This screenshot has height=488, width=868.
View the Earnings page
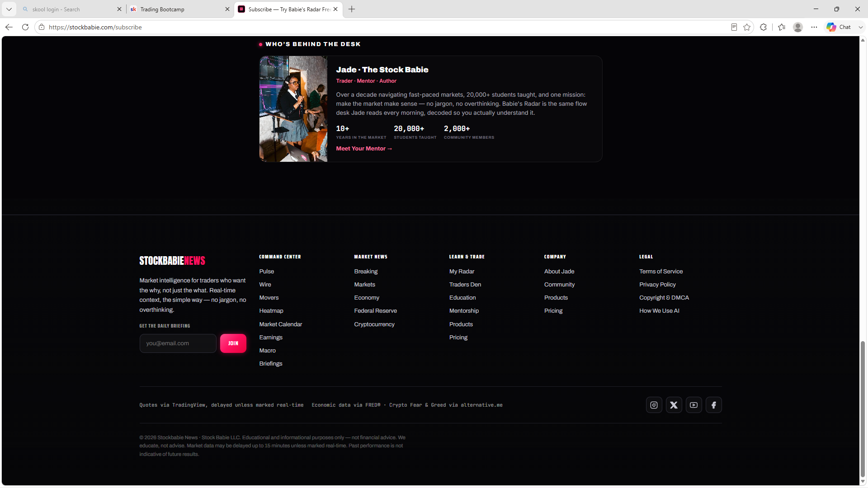point(270,338)
